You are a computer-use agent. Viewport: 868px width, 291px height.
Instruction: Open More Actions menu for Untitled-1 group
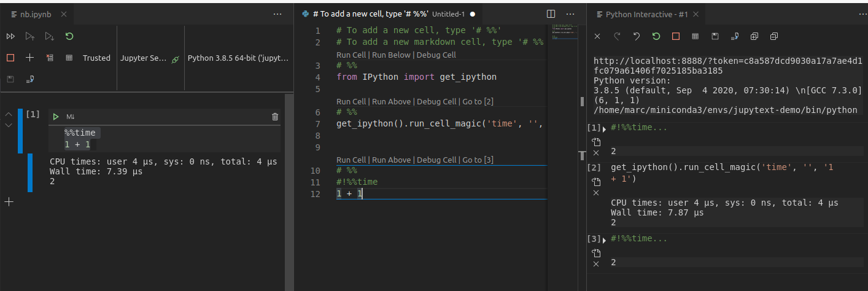pyautogui.click(x=570, y=14)
